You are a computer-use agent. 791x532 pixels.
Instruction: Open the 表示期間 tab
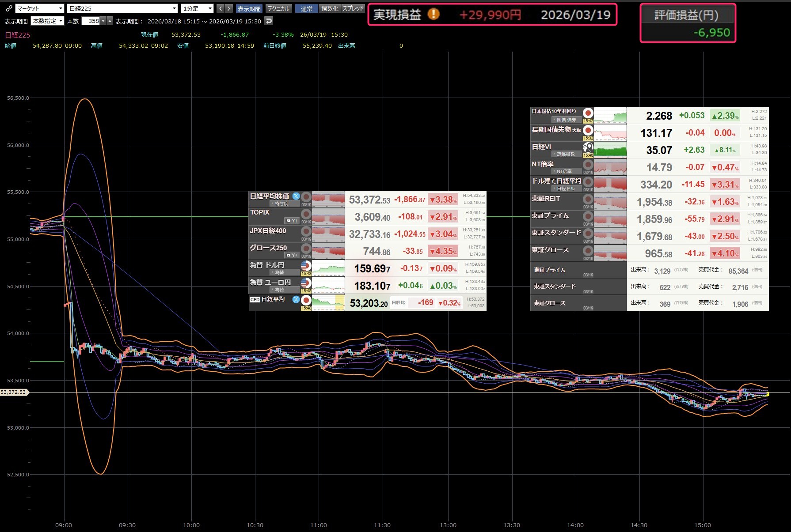tap(249, 8)
